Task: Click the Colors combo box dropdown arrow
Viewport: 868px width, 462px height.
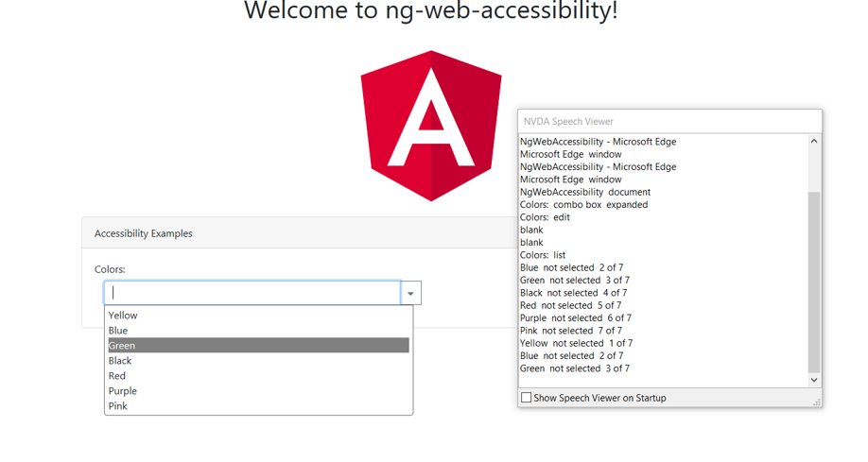Action: (410, 293)
